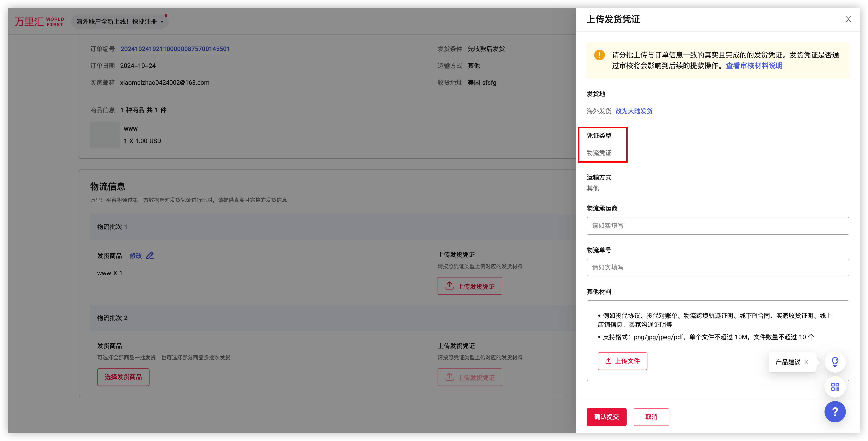Dismiss the 产品建议 tooltip
The image size is (868, 441).
(806, 362)
